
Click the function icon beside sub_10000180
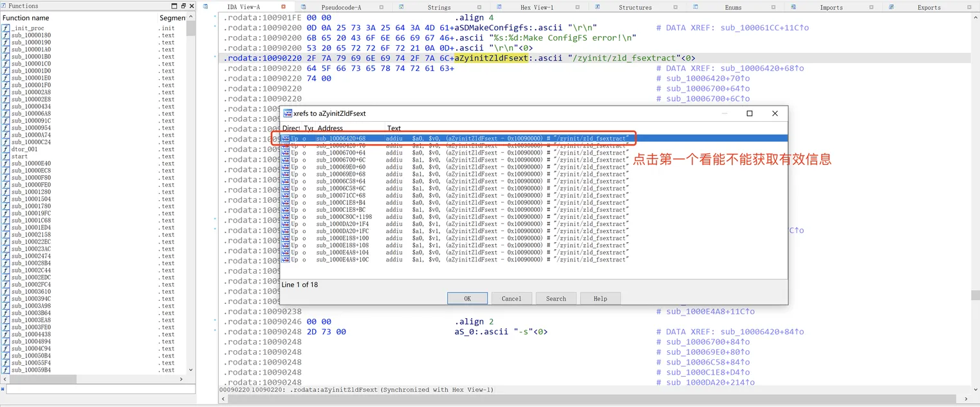tap(6, 35)
